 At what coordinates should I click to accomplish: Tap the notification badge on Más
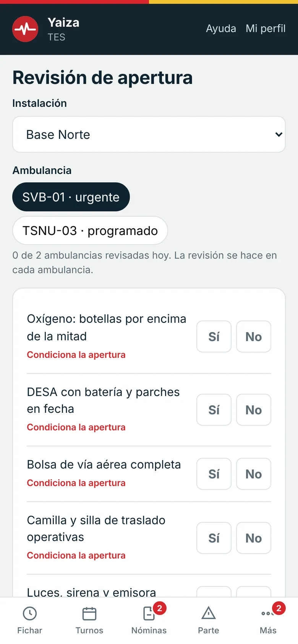click(279, 608)
